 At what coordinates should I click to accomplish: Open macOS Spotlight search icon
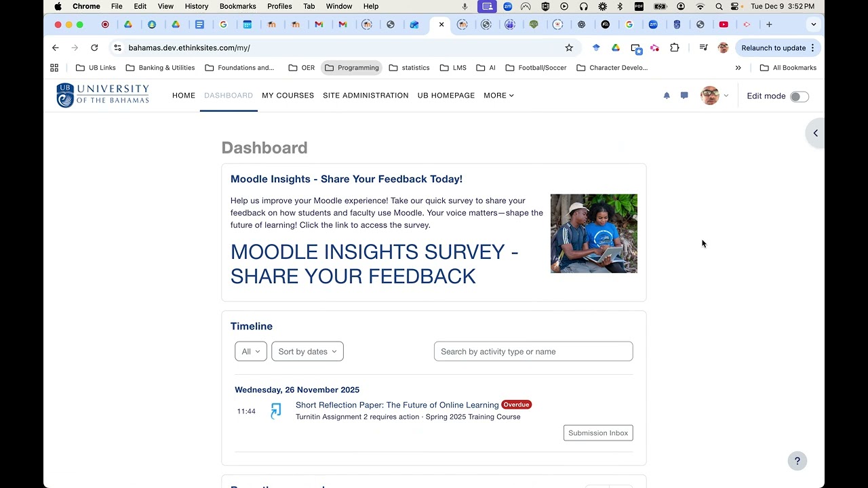click(x=719, y=6)
